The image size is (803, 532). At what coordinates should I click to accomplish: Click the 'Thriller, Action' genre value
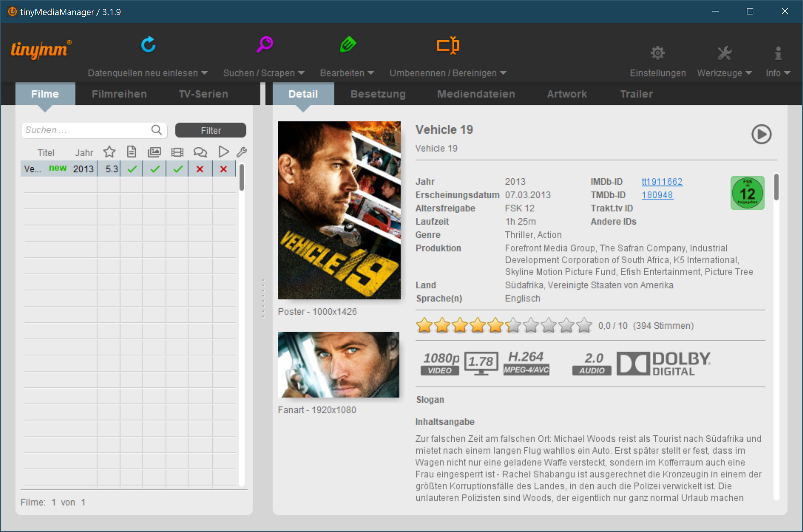[533, 235]
